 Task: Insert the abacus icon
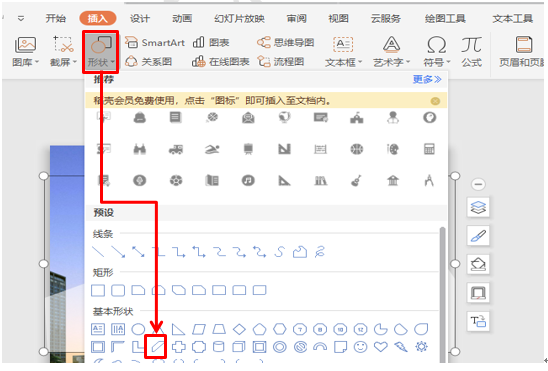pos(320,149)
